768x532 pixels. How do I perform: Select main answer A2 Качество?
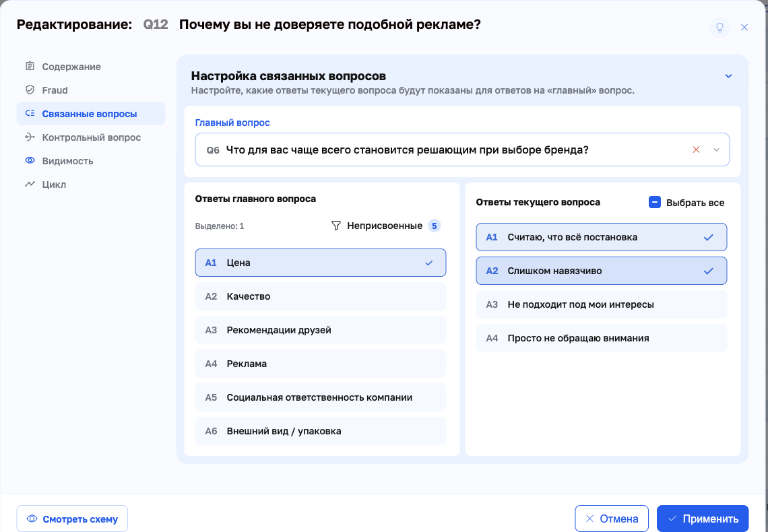(x=320, y=296)
